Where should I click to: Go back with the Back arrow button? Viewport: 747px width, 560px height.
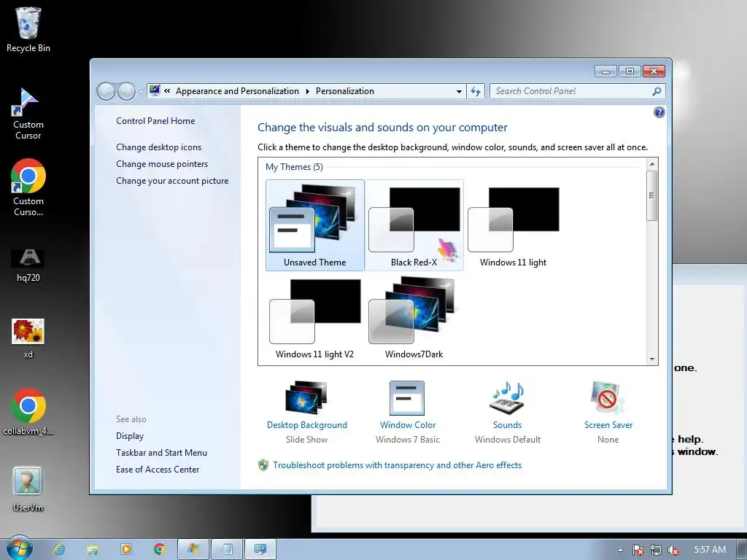106,91
